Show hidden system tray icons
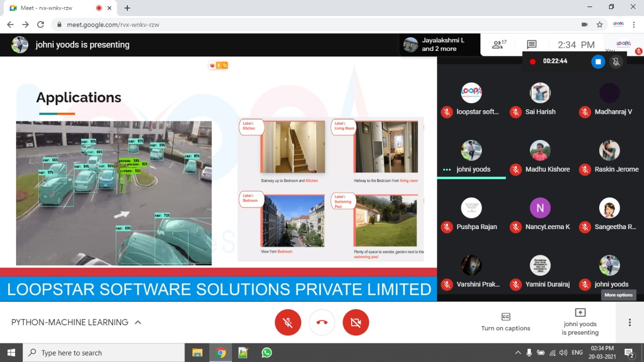Image resolution: width=644 pixels, height=362 pixels. click(518, 352)
